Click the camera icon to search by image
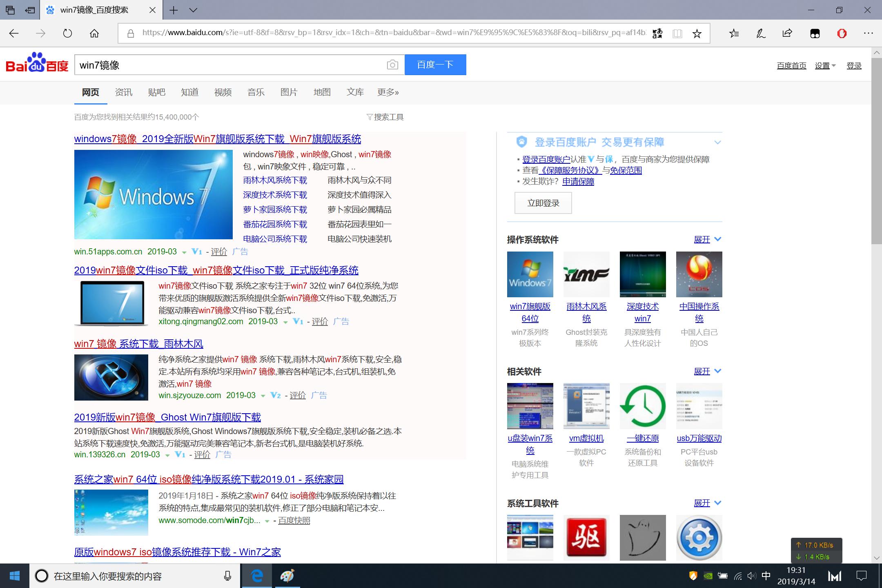 (392, 65)
